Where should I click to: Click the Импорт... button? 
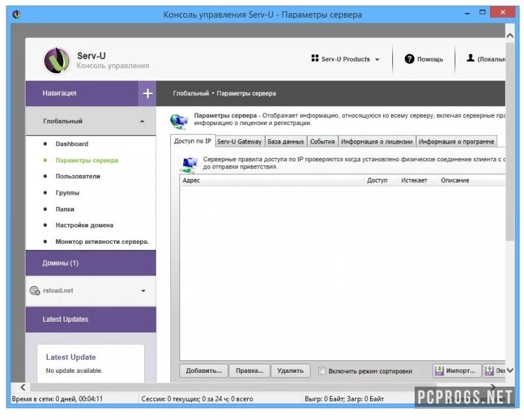point(457,371)
